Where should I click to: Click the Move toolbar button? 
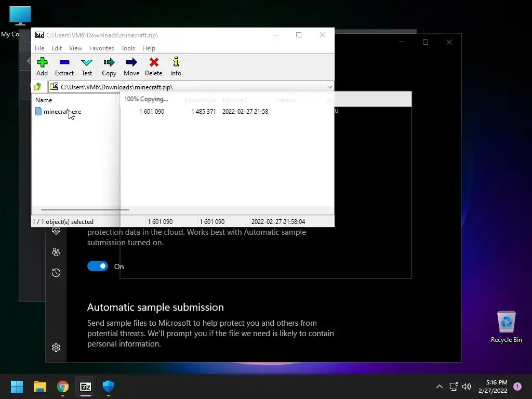131,66
